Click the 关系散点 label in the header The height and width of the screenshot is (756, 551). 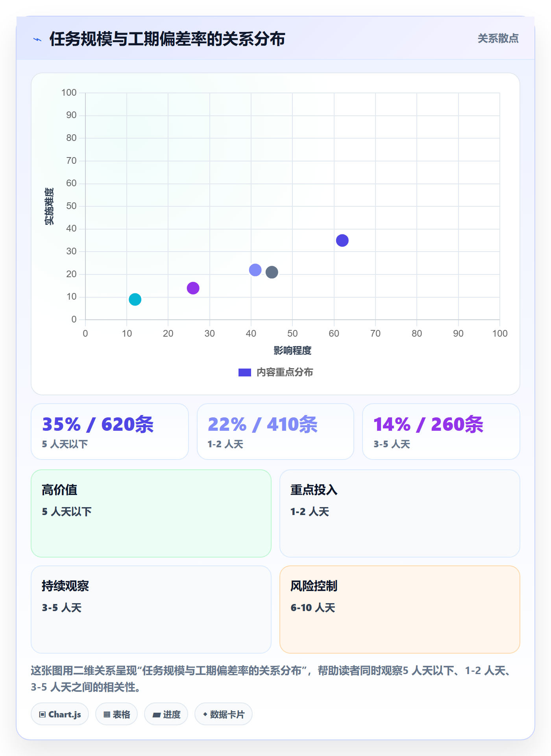pos(498,39)
